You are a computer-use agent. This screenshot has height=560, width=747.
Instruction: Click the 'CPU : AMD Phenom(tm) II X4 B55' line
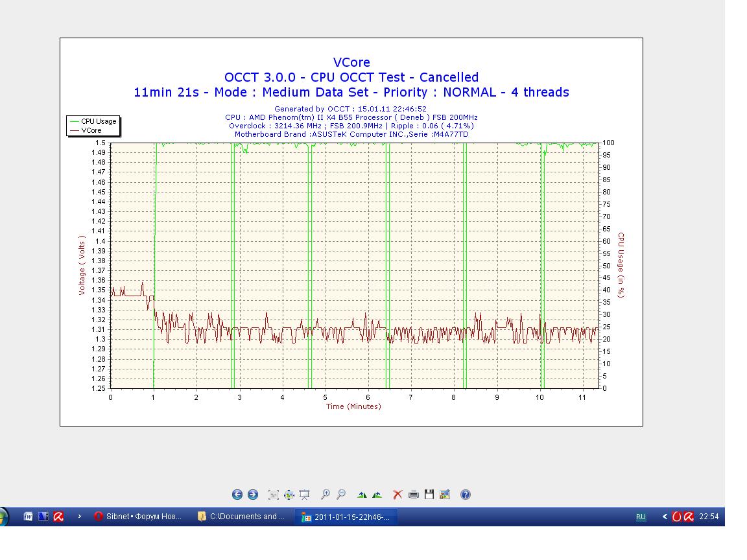351,117
